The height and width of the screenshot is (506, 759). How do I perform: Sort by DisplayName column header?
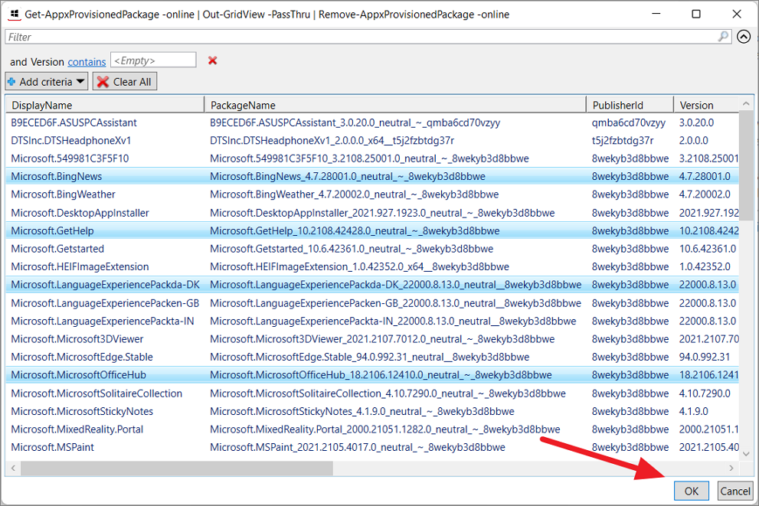105,105
